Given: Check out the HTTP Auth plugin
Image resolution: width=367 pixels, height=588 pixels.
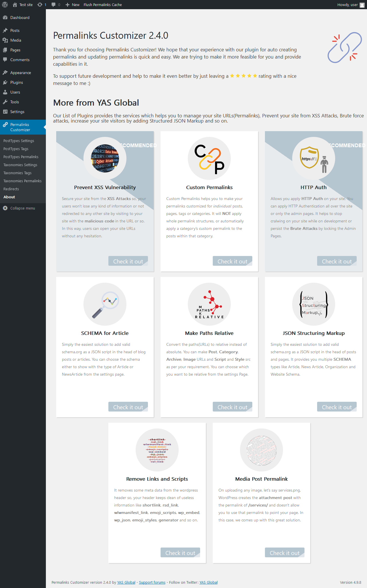Looking at the screenshot, I should click(337, 261).
